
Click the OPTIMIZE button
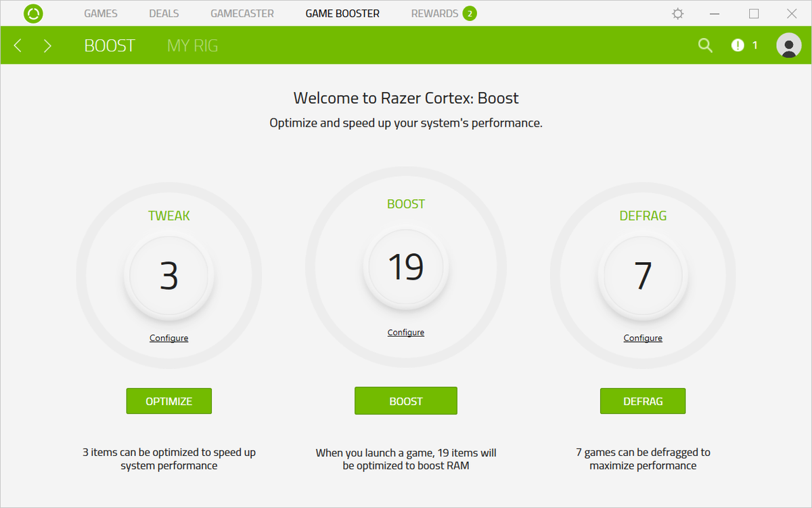click(169, 401)
